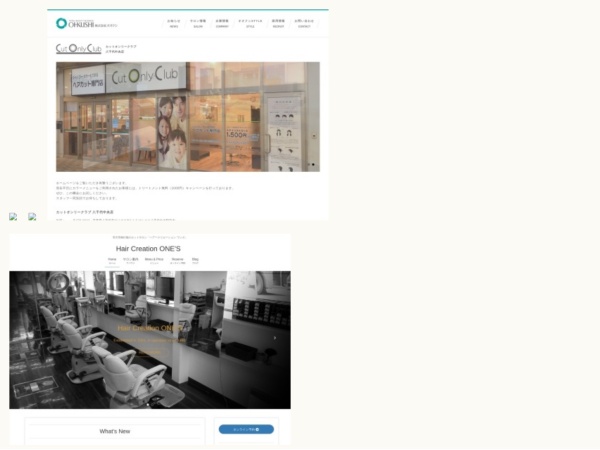This screenshot has width=600, height=450.
Task: Click the golden Hair Creation ONE'S overlay text
Action: pyautogui.click(x=150, y=328)
